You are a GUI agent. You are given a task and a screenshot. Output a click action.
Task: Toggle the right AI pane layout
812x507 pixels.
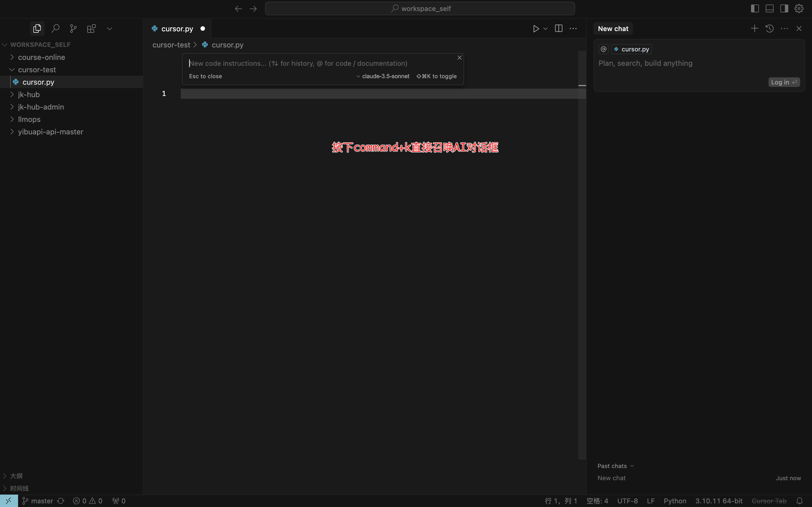[784, 8]
